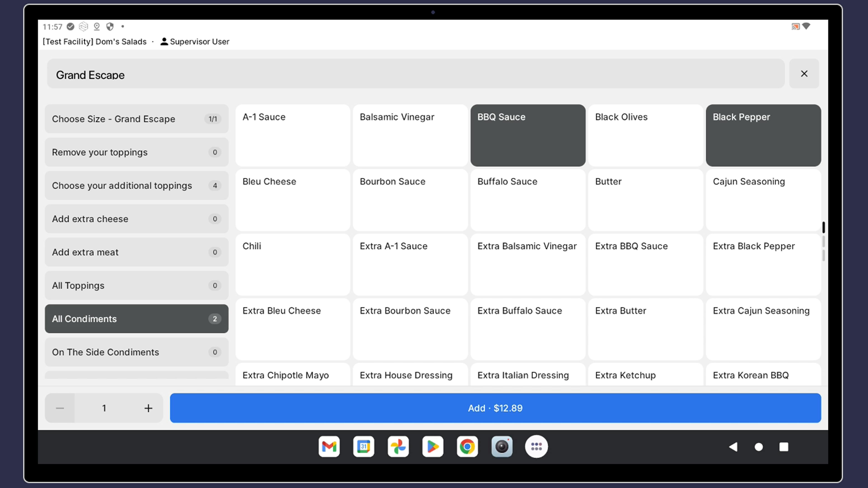
Task: Deselect the Black Pepper condiment
Action: pyautogui.click(x=763, y=135)
